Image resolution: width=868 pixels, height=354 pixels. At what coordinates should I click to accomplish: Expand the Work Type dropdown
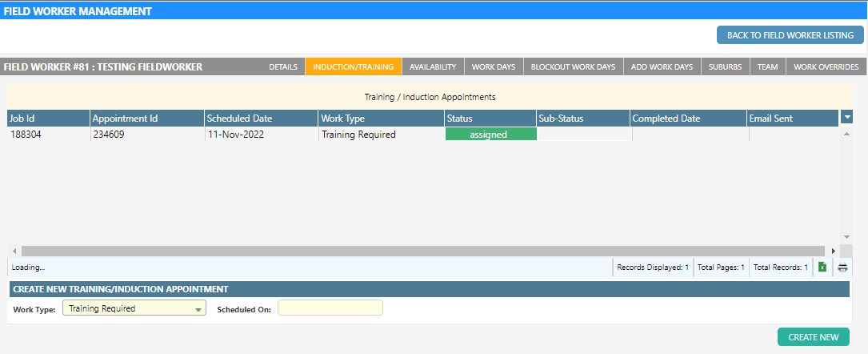click(x=198, y=308)
